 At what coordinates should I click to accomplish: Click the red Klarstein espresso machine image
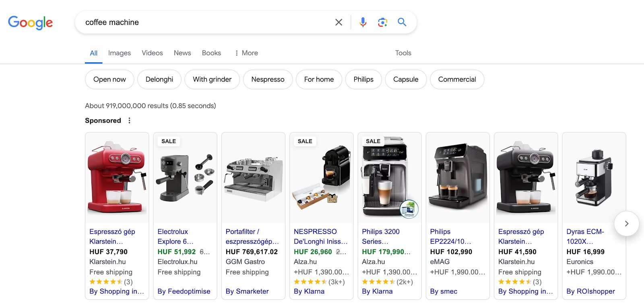click(117, 177)
